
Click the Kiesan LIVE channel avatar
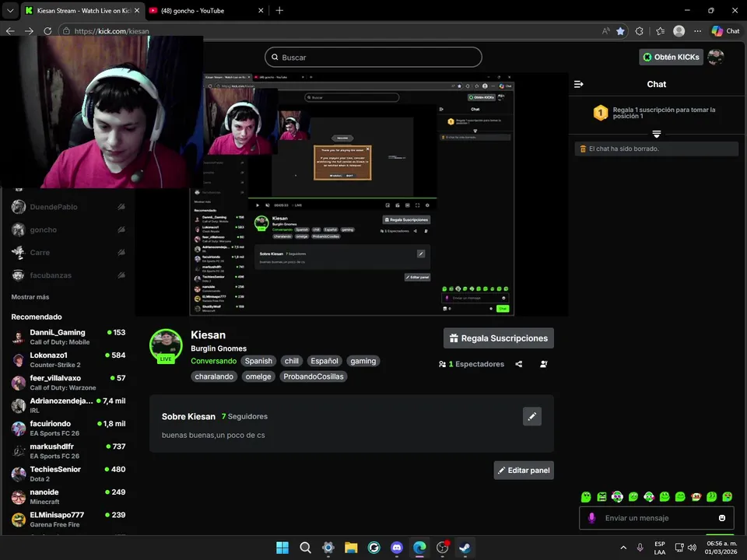pyautogui.click(x=166, y=346)
